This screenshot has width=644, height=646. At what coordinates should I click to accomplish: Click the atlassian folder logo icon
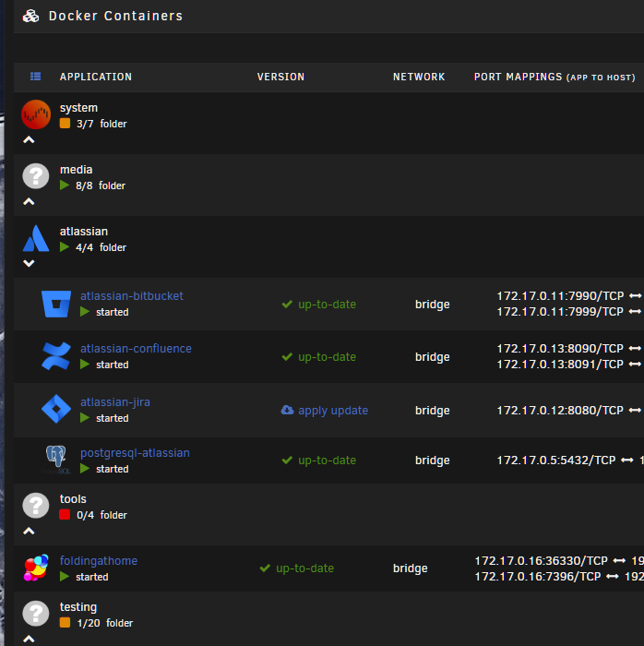36,238
